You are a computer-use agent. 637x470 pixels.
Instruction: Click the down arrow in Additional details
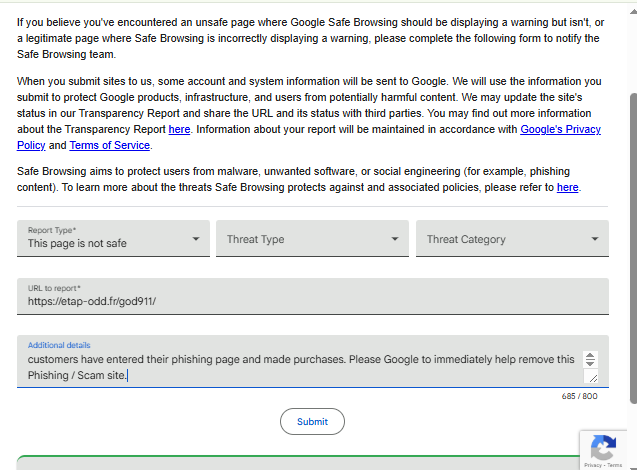click(590, 363)
